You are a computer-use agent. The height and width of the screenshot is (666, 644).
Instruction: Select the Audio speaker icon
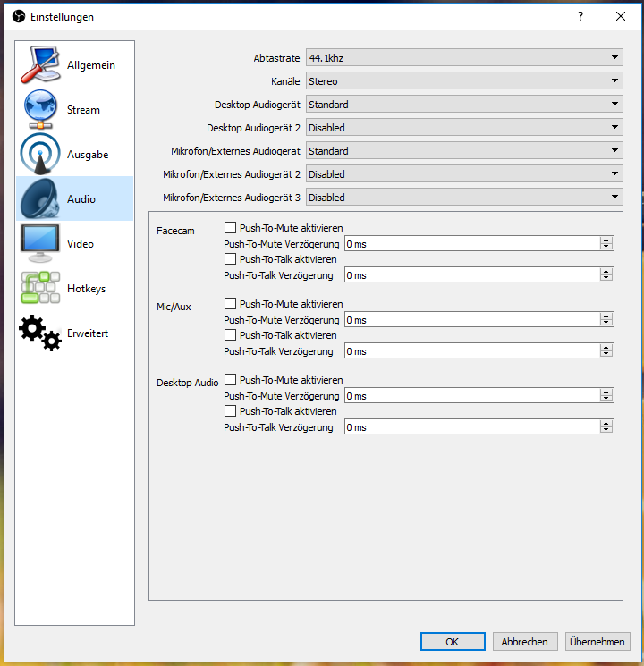39,199
